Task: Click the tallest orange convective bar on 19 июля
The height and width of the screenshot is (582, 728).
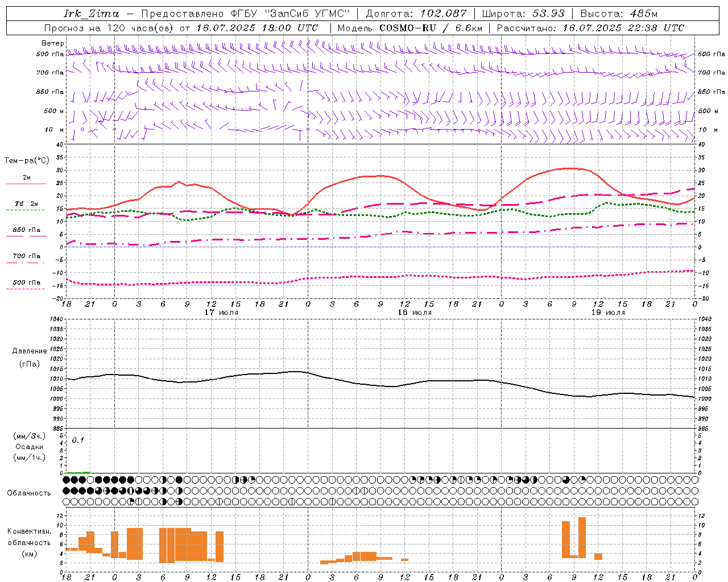Action: click(x=582, y=537)
